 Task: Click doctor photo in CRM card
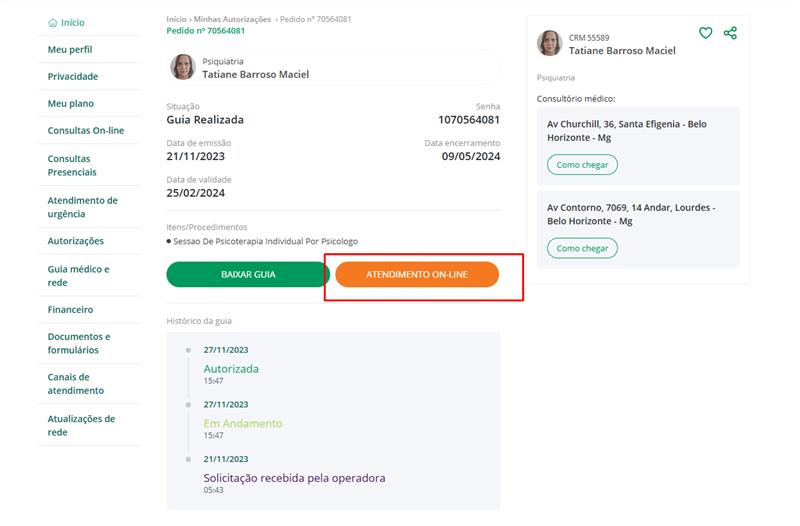tap(549, 43)
